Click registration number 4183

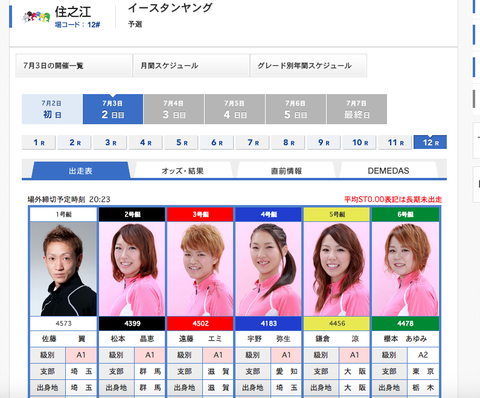268,323
